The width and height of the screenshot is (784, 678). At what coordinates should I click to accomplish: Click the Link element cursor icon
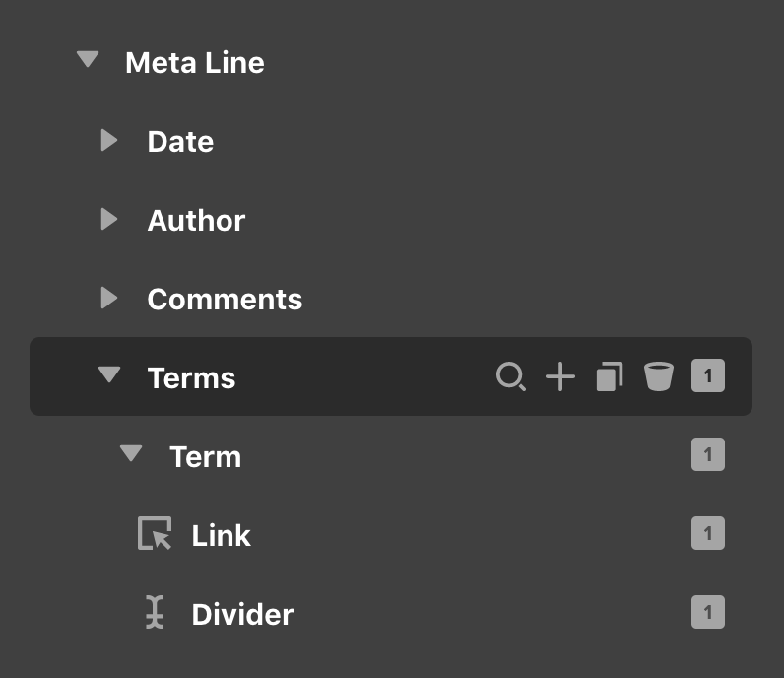155,533
